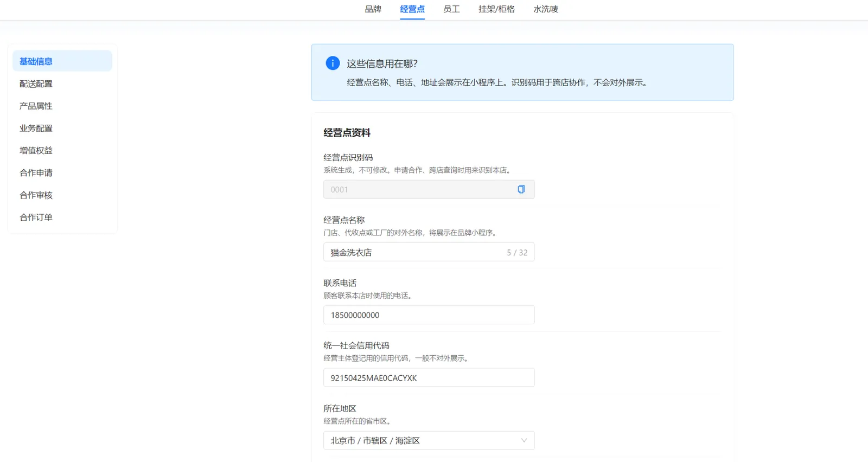868x462 pixels.
Task: Open 合作订单 in the sidebar
Action: point(62,217)
